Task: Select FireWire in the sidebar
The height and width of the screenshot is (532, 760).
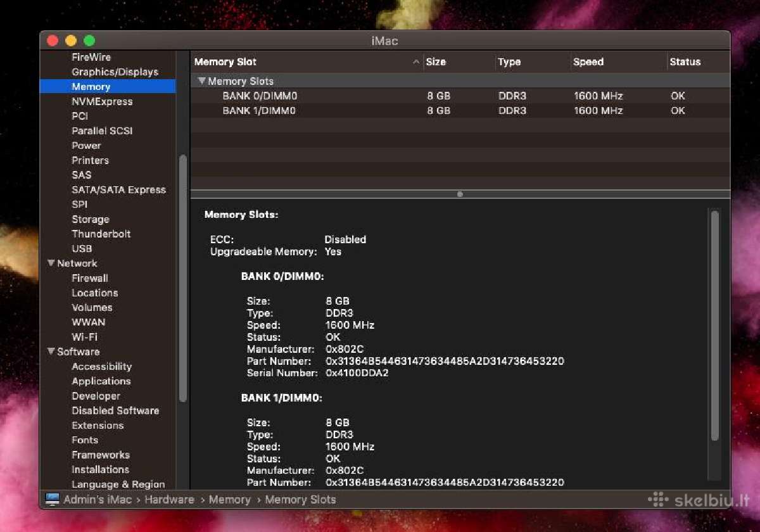Action: 91,57
